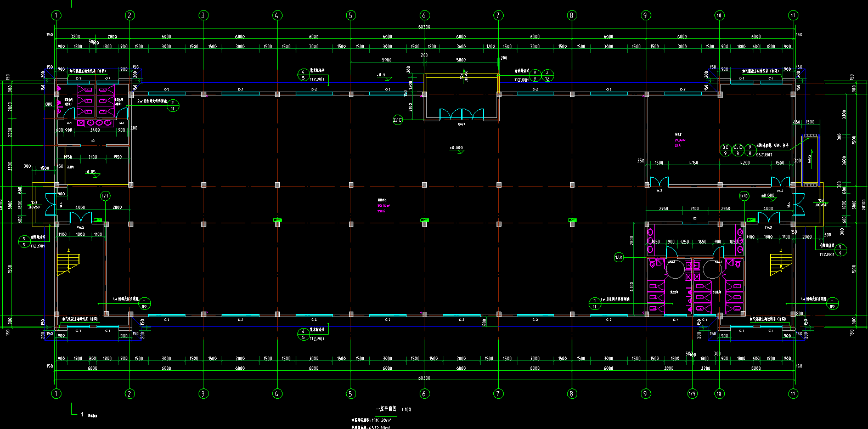Click the ±0.000 elevation marker at center

[x=456, y=149]
